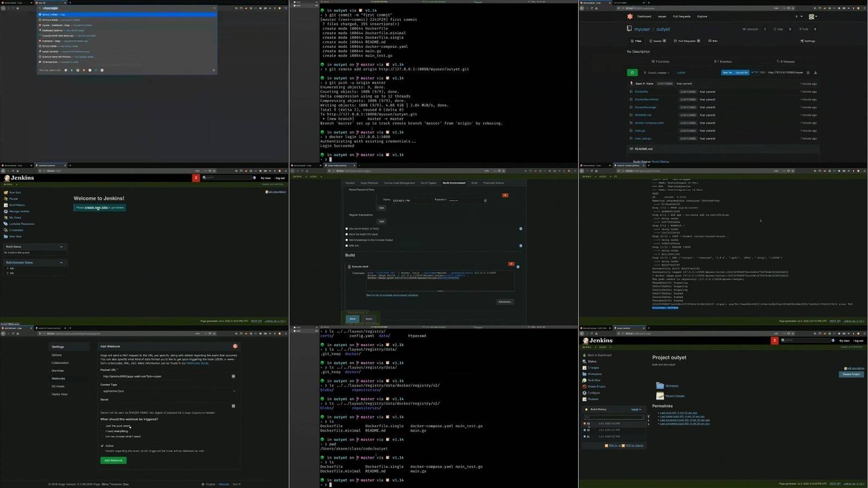
Task: Select 'Let me choose what I need' radio
Action: pyautogui.click(x=102, y=436)
